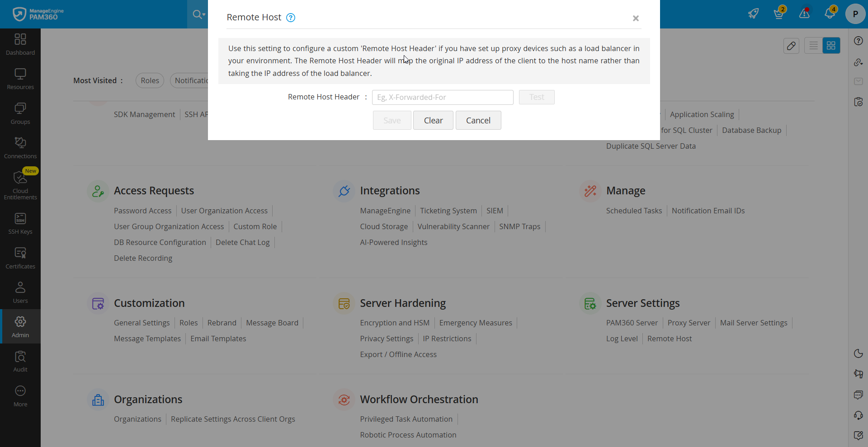Toggle dark mode moon icon

pos(859,353)
